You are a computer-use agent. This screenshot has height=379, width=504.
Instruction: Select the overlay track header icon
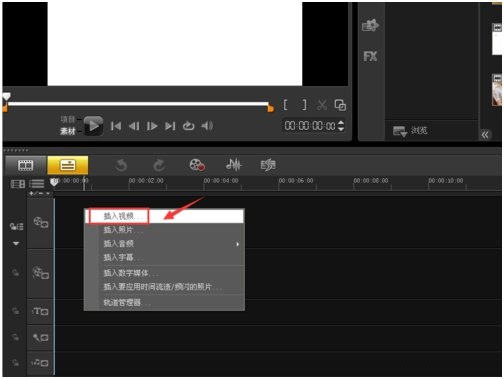[41, 273]
